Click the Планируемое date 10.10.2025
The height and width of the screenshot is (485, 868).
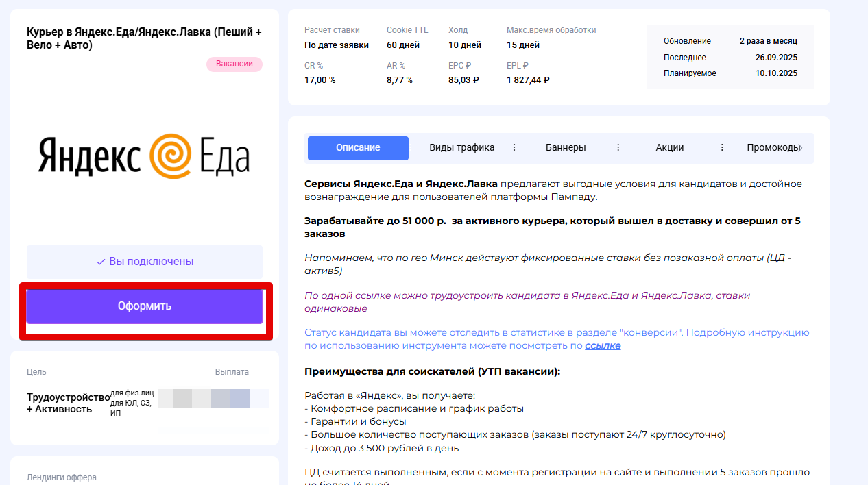pos(777,73)
